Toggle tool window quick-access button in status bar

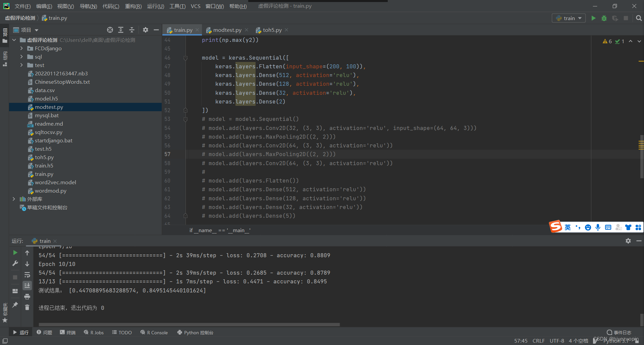pyautogui.click(x=5, y=341)
